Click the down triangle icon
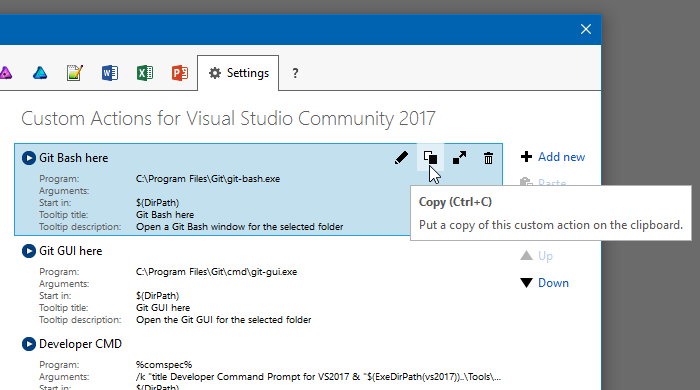The width and height of the screenshot is (700, 390). pyautogui.click(x=526, y=283)
